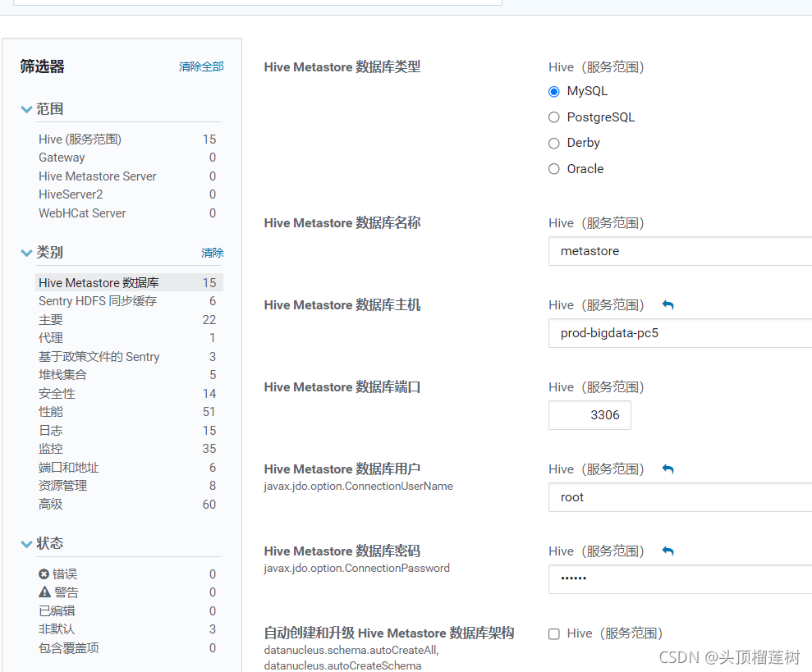
Task: Click the database user field containing root
Action: tap(680, 497)
